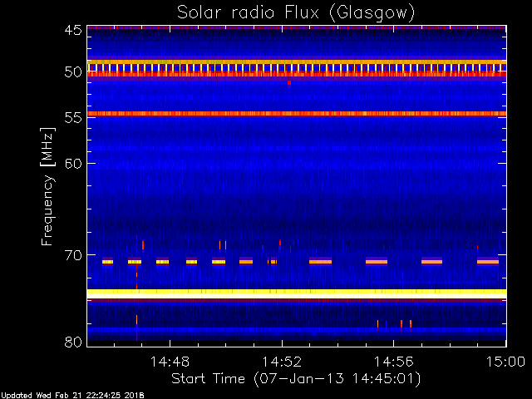Click the 80 frequency tick label
This screenshot has width=532, height=399.
pos(73,342)
